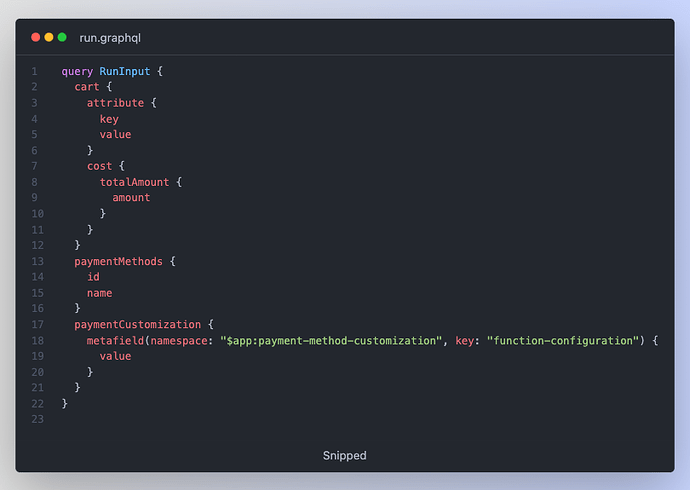Click the yellow minimize window button
Viewport: 690px width, 490px height.
coord(49,38)
